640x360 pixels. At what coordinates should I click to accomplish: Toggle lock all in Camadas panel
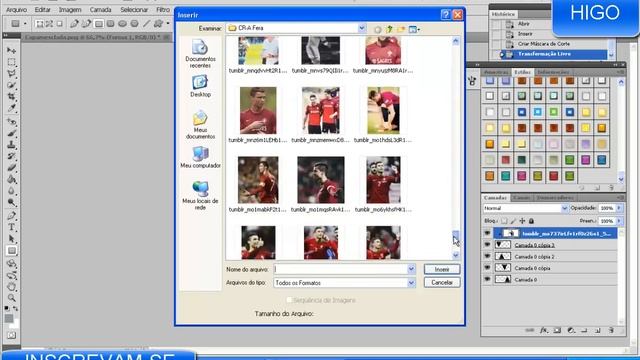tap(531, 221)
